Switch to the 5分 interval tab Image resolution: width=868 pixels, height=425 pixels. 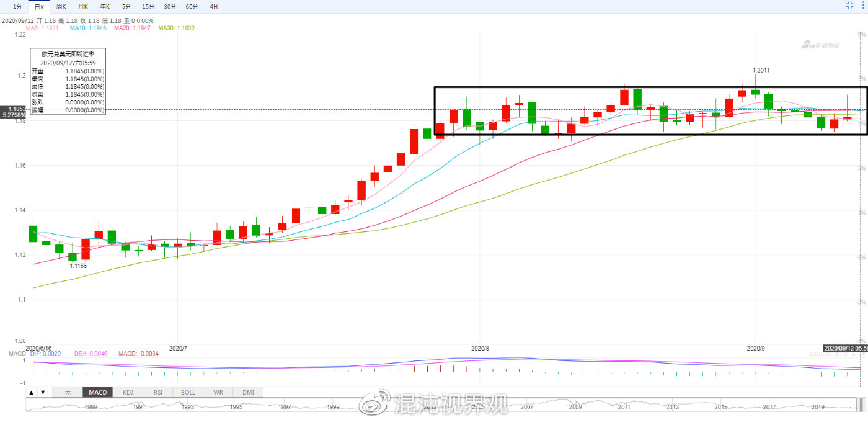pos(126,6)
